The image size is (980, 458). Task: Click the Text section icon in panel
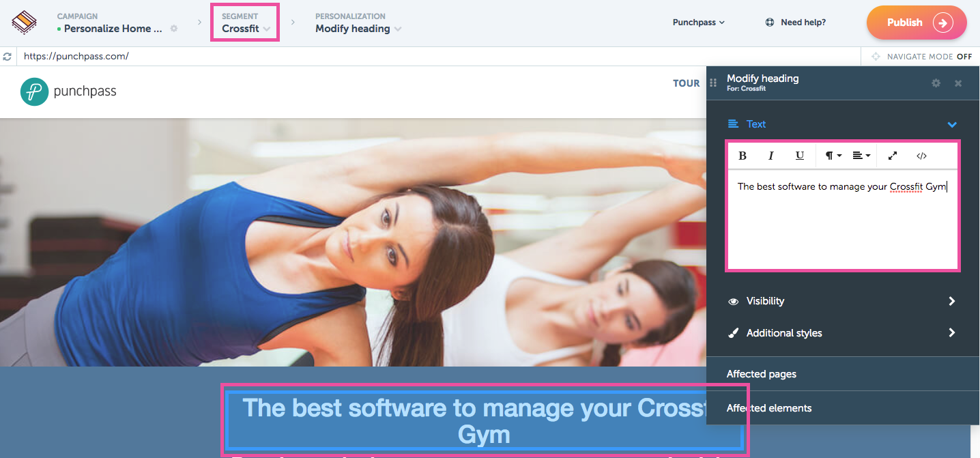point(734,124)
